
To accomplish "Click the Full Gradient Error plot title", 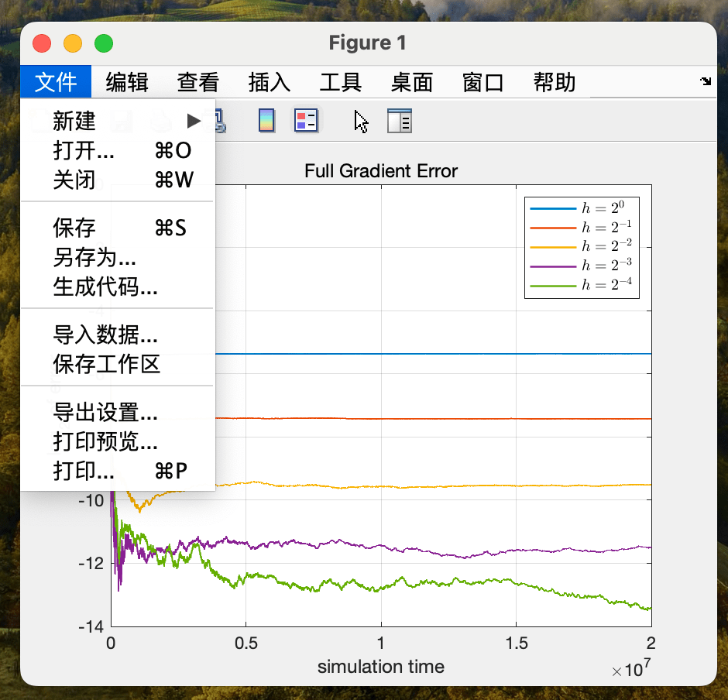I will point(381,171).
